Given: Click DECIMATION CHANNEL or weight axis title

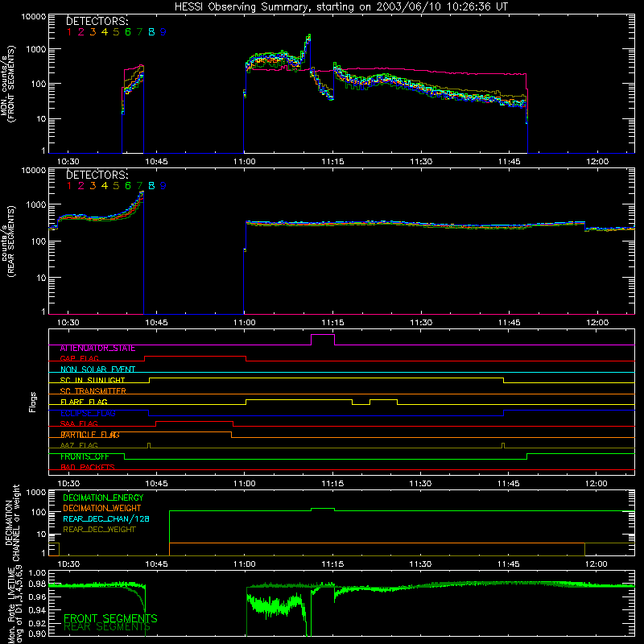Looking at the screenshot, I should click(12, 523).
